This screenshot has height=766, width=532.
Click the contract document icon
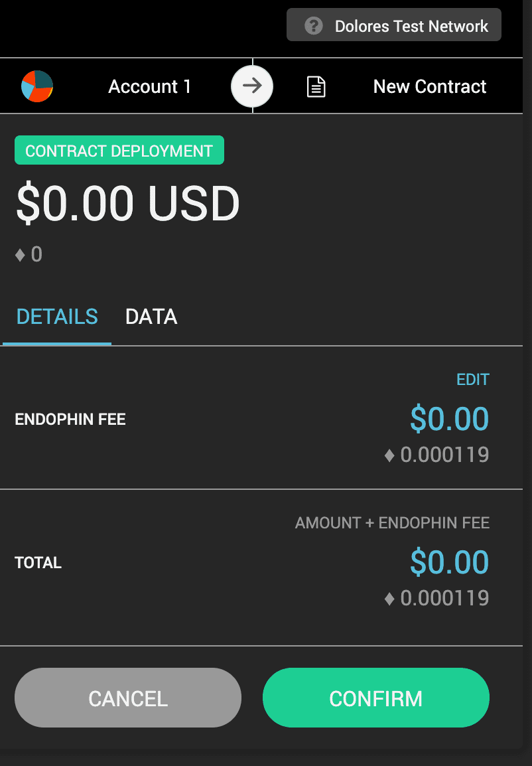tap(316, 87)
